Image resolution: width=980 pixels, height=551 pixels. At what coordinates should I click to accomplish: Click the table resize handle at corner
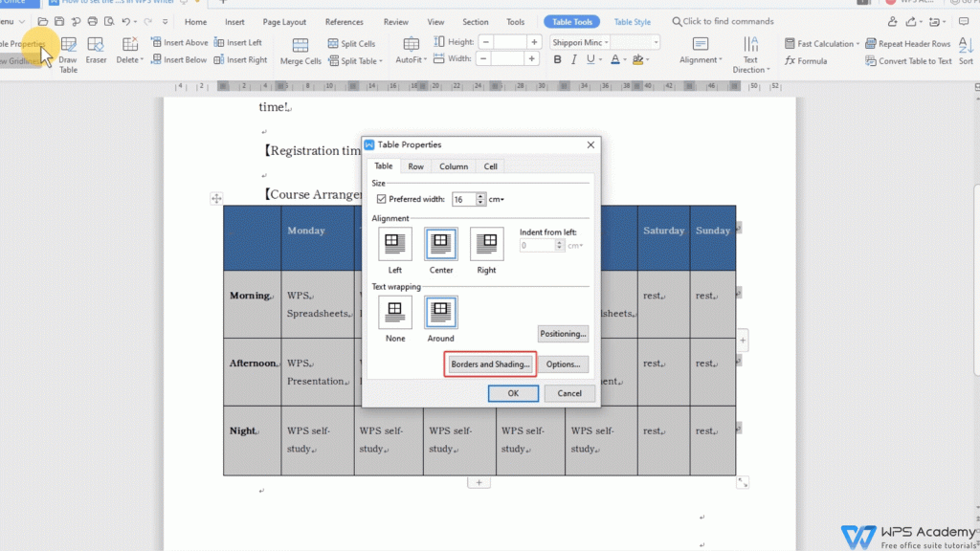(743, 483)
